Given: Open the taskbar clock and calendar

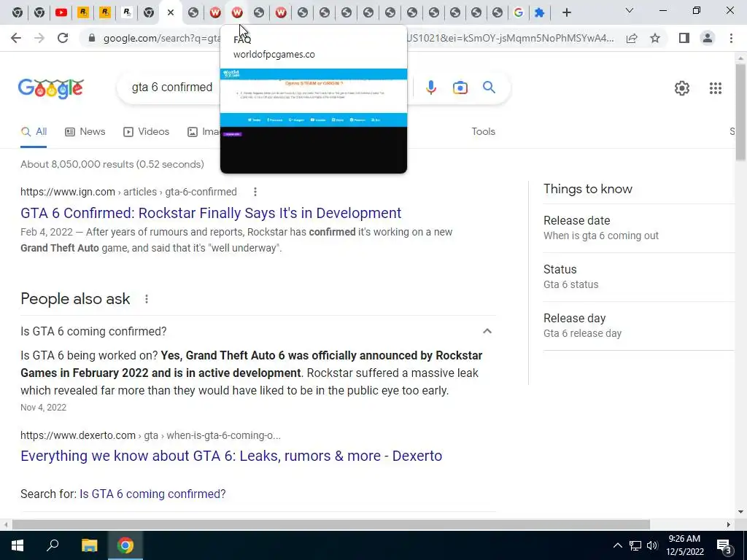Looking at the screenshot, I should [x=684, y=545].
